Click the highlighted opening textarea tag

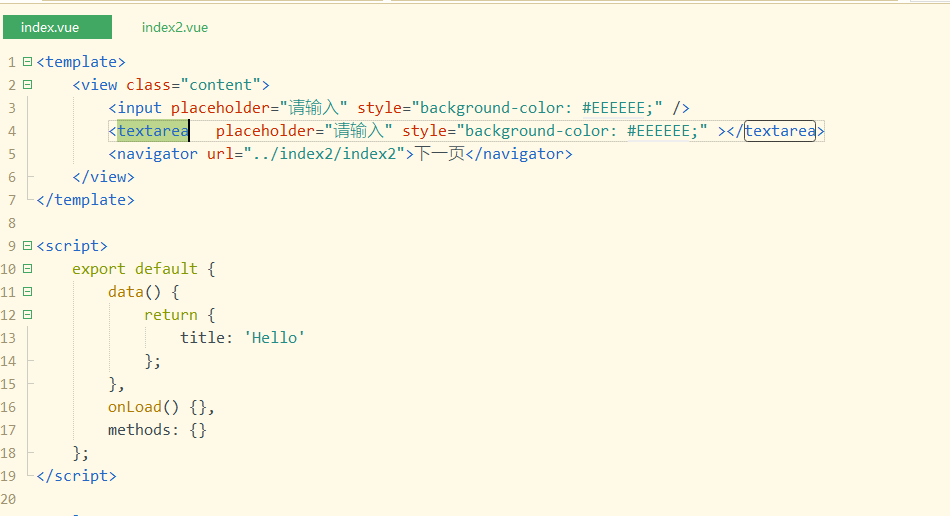[153, 131]
